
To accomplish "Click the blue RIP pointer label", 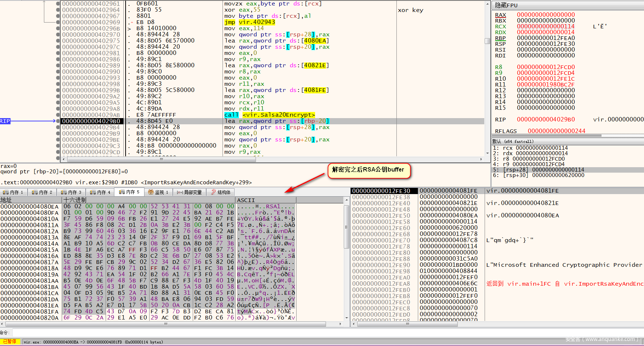I will (x=5, y=121).
